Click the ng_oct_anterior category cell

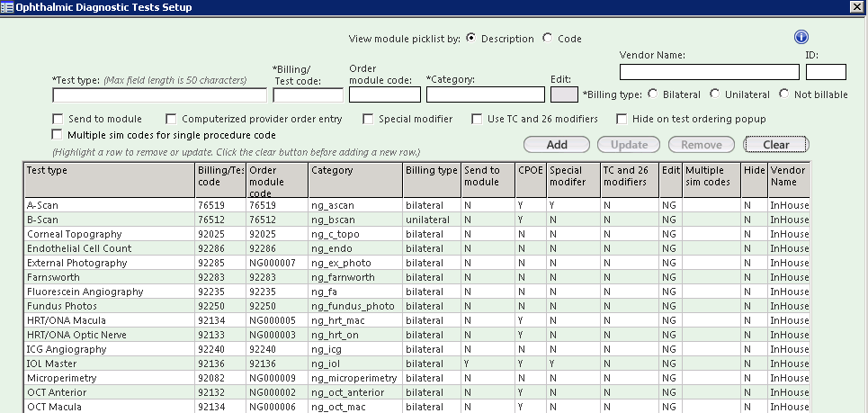(355, 392)
